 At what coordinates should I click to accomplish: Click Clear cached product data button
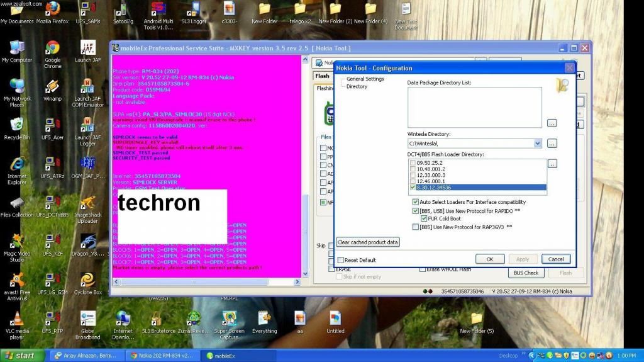tap(368, 242)
